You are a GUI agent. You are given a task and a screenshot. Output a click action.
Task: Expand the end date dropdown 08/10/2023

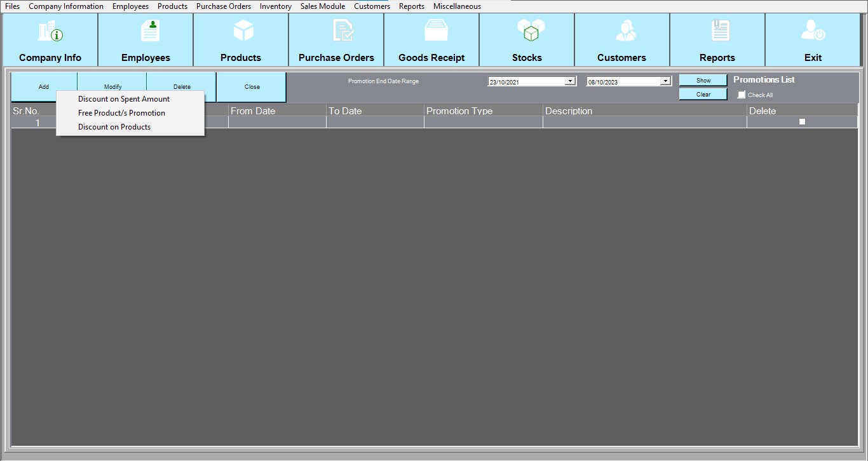click(665, 81)
